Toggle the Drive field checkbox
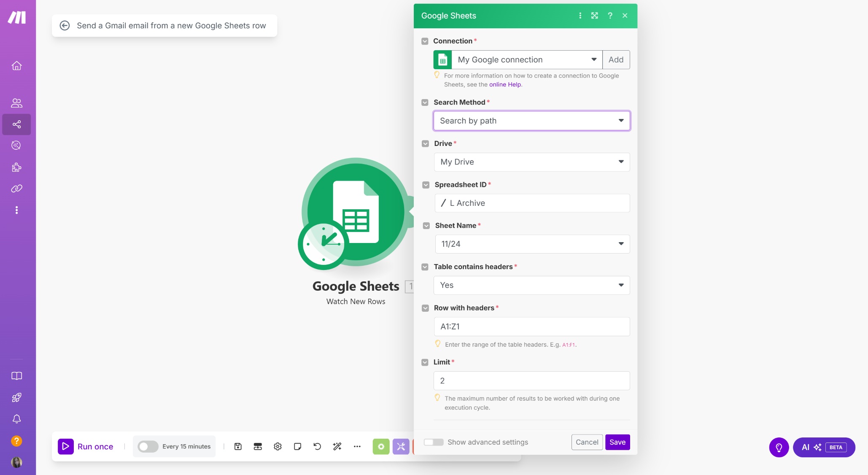The width and height of the screenshot is (868, 475). click(x=425, y=143)
